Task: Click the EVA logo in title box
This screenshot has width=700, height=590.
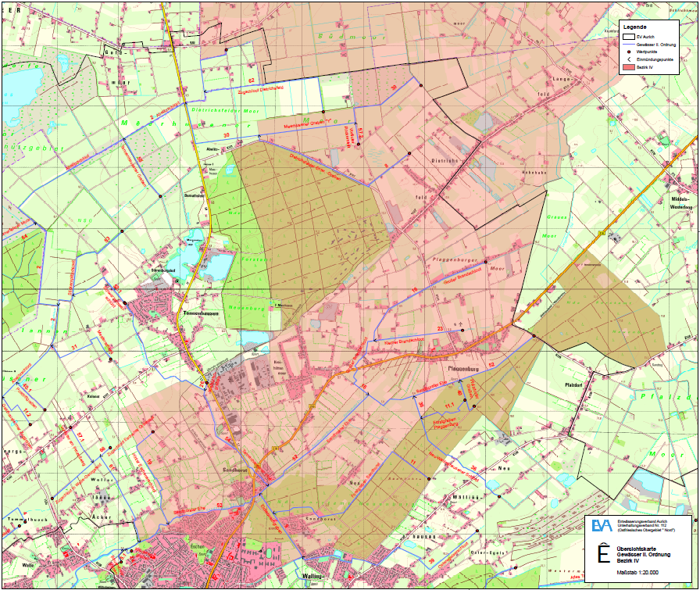Action: tap(602, 525)
